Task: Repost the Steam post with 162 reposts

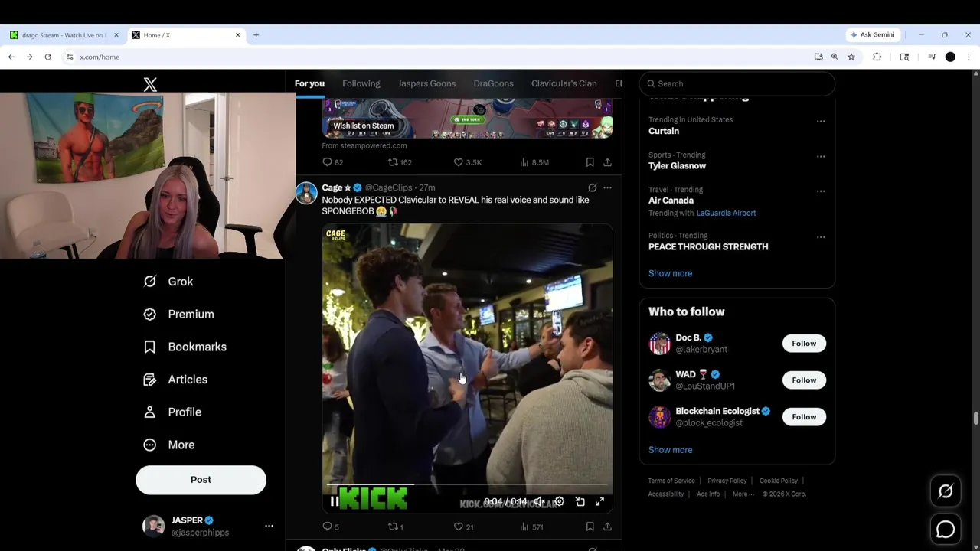Action: 400,162
